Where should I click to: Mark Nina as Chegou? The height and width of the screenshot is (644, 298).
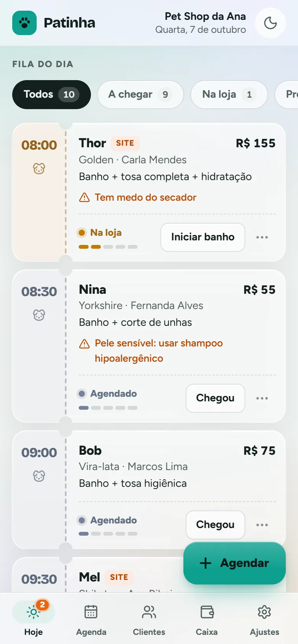(x=215, y=398)
